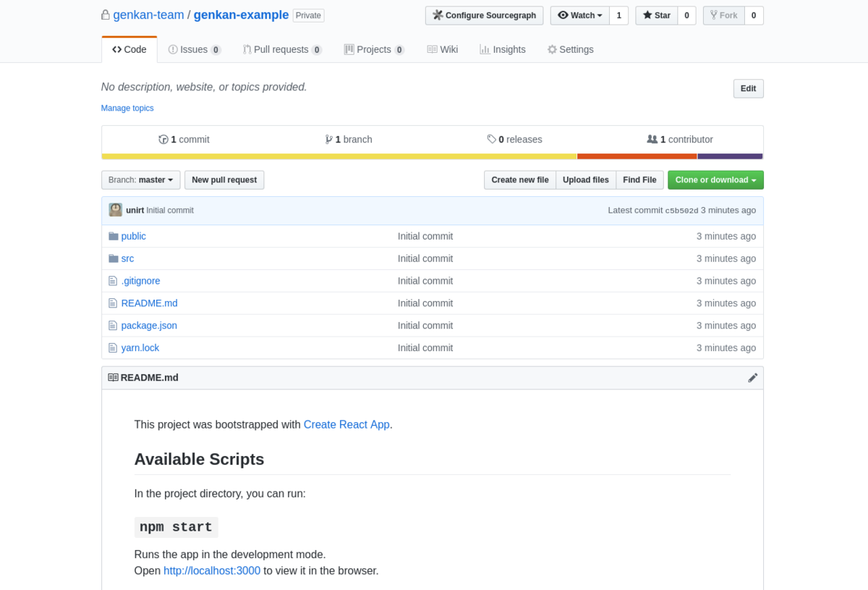
Task: Switch to the Issues tab
Action: 194,49
